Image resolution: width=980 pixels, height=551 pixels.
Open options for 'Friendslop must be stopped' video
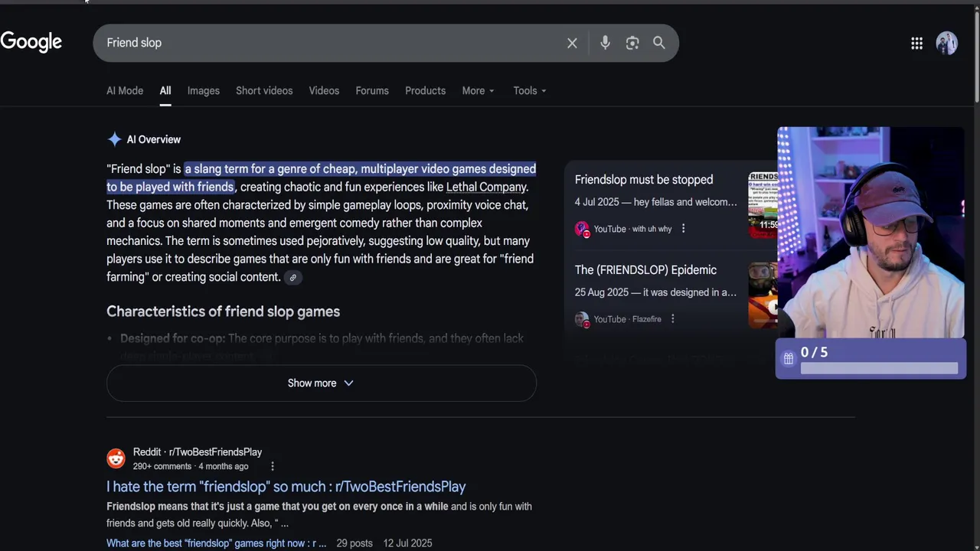click(683, 229)
